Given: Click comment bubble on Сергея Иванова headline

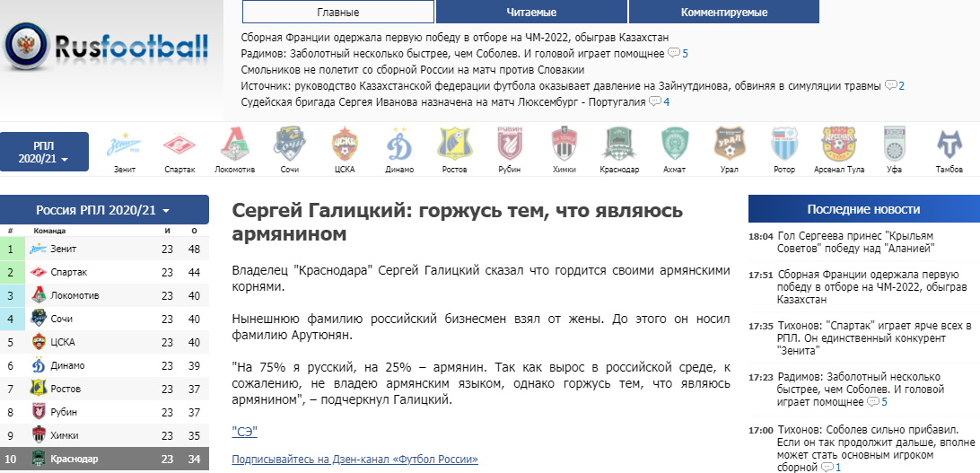Looking at the screenshot, I should pos(655,101).
